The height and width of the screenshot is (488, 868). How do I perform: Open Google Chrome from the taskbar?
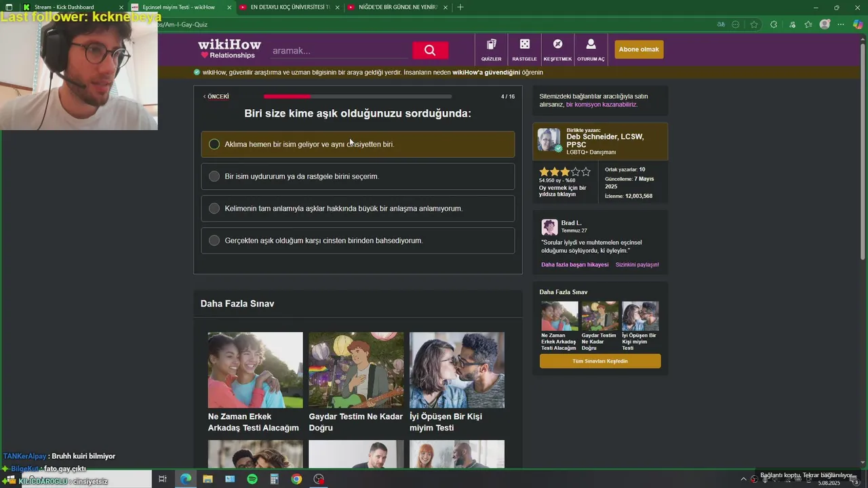(x=296, y=479)
